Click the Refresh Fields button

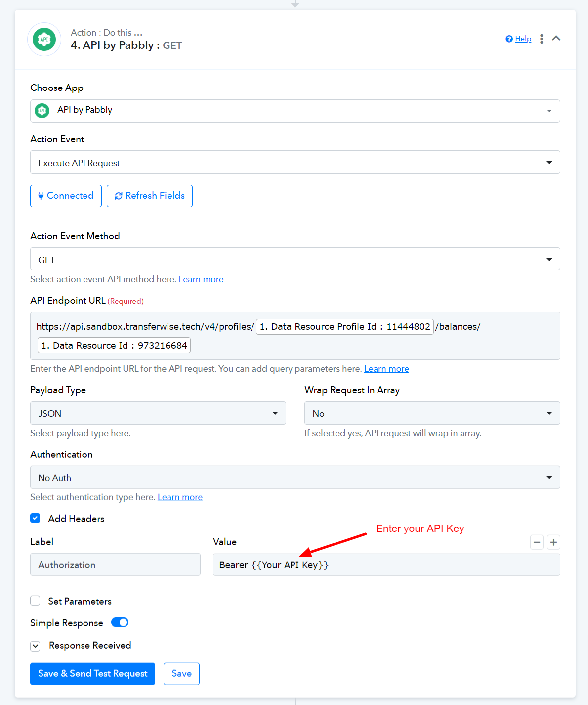coord(150,196)
